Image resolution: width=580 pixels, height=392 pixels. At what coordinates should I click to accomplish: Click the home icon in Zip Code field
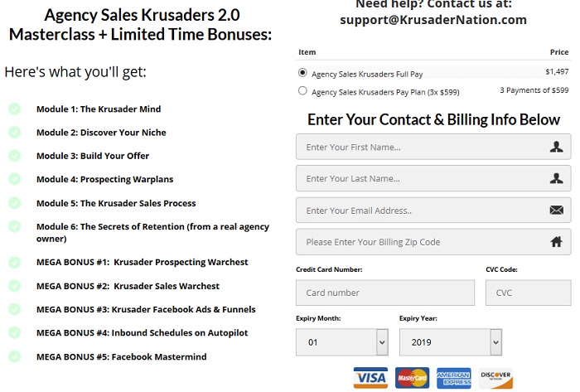556,242
